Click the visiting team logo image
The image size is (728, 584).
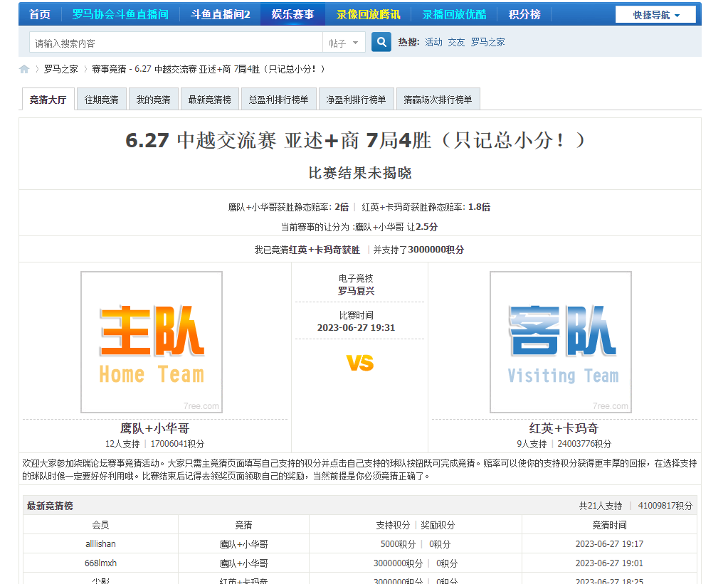point(561,341)
